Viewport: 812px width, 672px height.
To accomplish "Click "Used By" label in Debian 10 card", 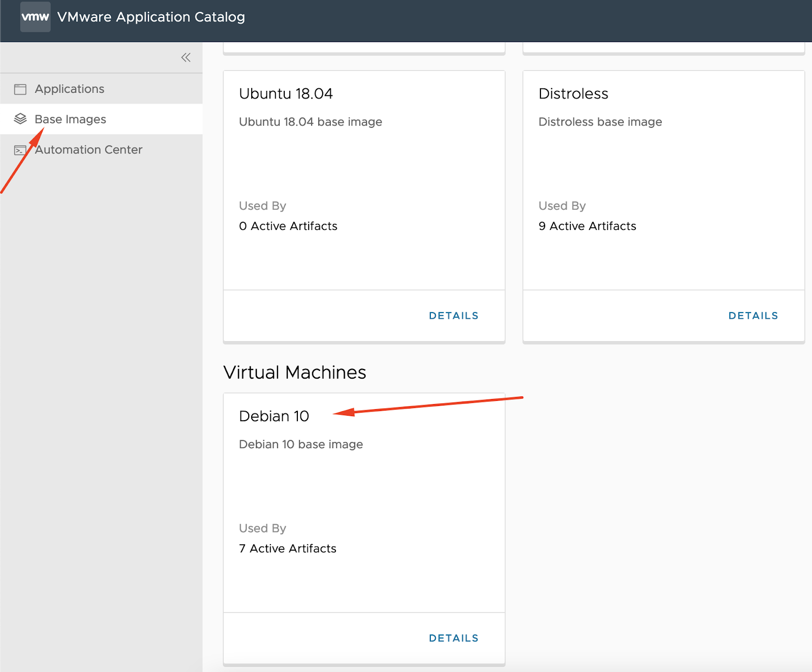I will tap(262, 528).
